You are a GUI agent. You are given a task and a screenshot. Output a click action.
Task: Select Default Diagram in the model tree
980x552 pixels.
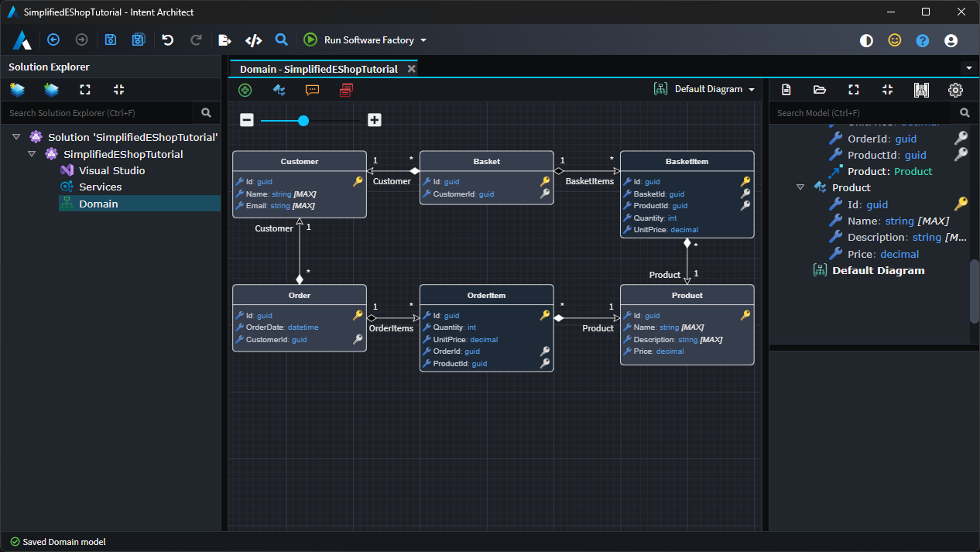pyautogui.click(x=878, y=270)
